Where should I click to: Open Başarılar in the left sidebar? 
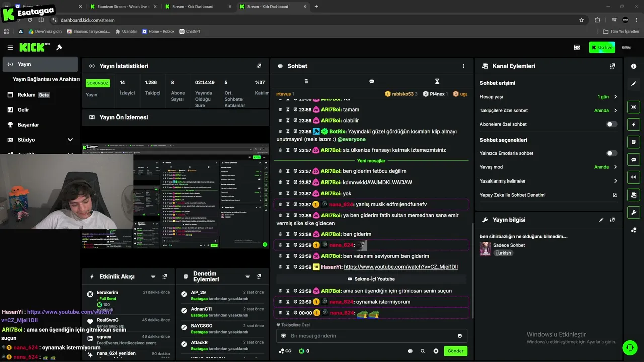pos(40,125)
